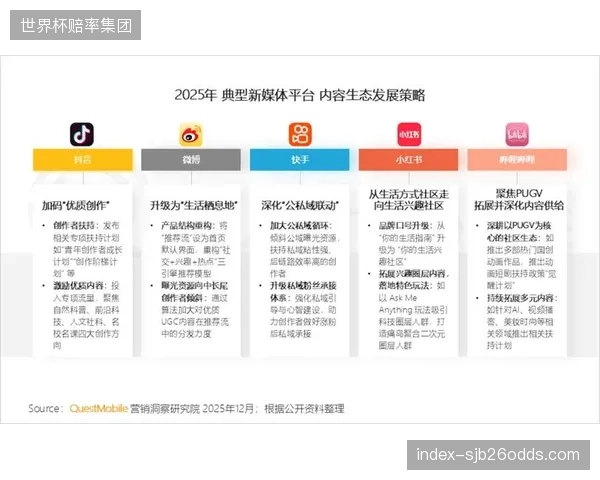600x480 pixels.
Task: Click the bullet 升级私域粉丝承接体系
Action: 303,292
